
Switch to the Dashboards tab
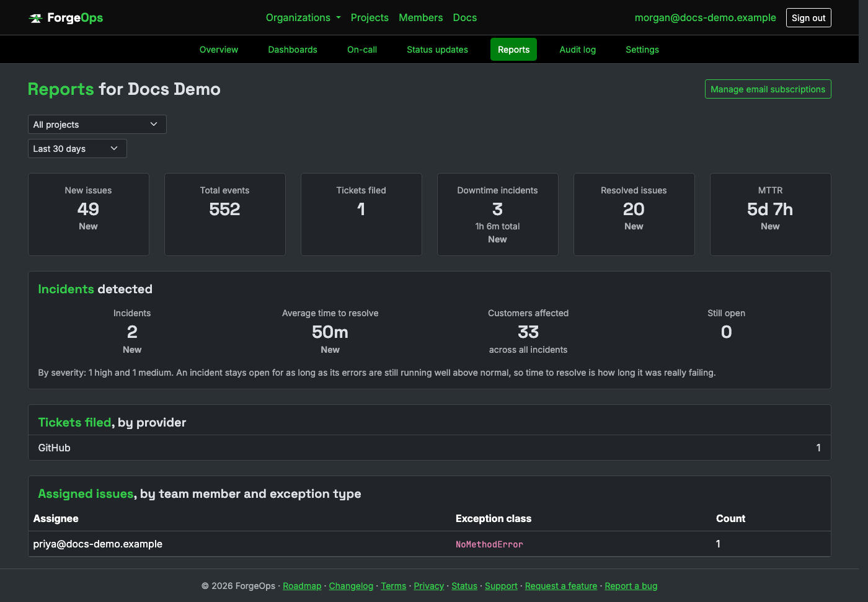click(x=293, y=50)
